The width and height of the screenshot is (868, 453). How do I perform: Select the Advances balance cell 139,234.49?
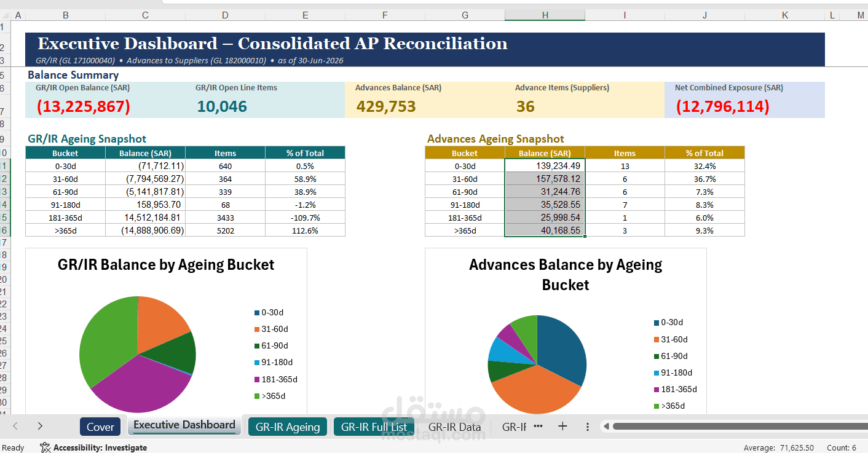pyautogui.click(x=545, y=166)
